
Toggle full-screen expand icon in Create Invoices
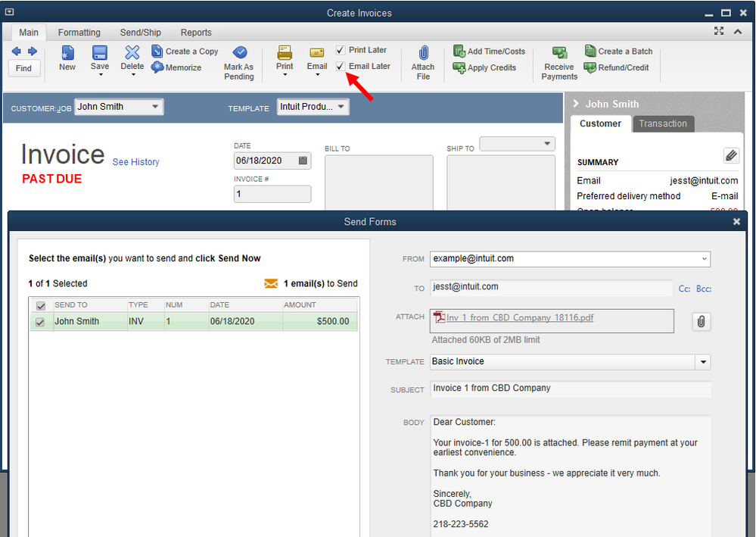[x=719, y=31]
